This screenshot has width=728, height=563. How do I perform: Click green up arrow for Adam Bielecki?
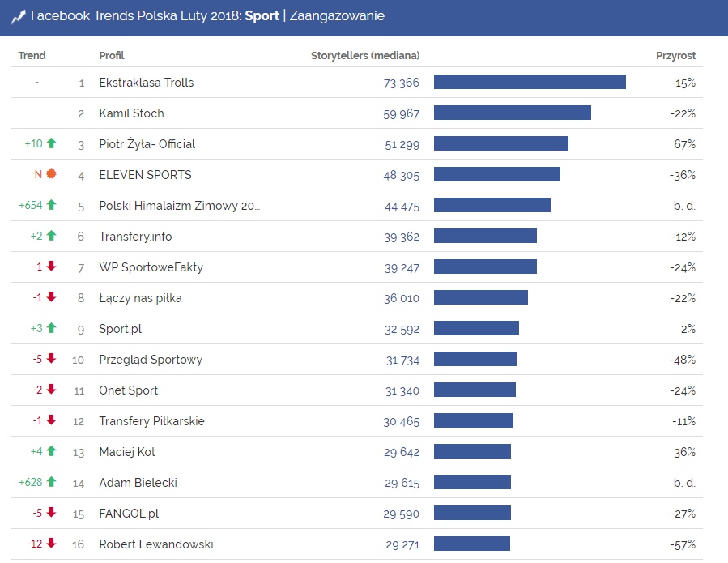(x=52, y=482)
